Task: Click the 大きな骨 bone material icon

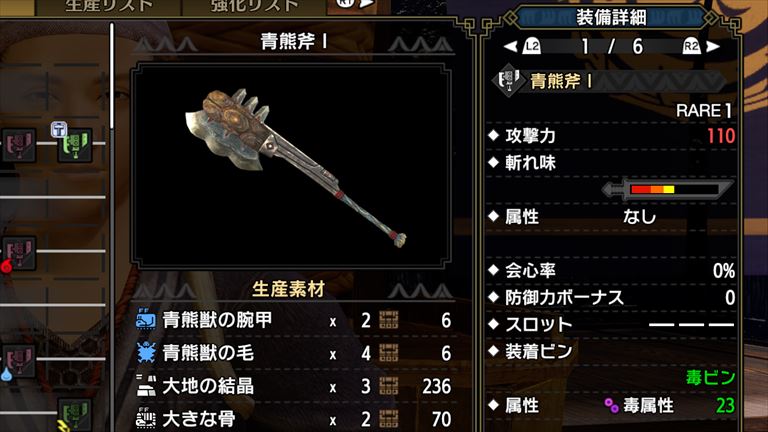Action: (x=145, y=419)
